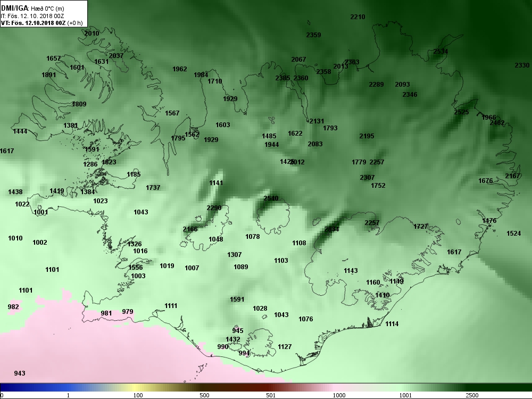This screenshot has height=399, width=532.
Task: Click the map value 1556
Action: tap(136, 268)
